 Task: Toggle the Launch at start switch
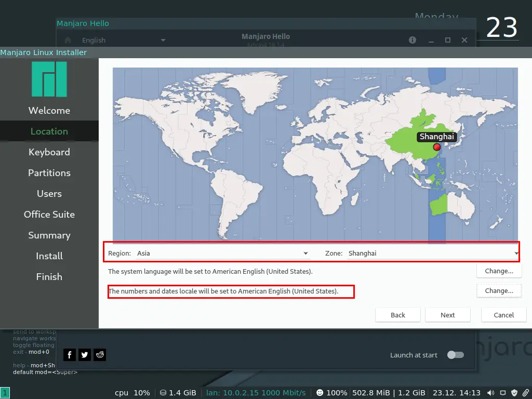tap(455, 355)
